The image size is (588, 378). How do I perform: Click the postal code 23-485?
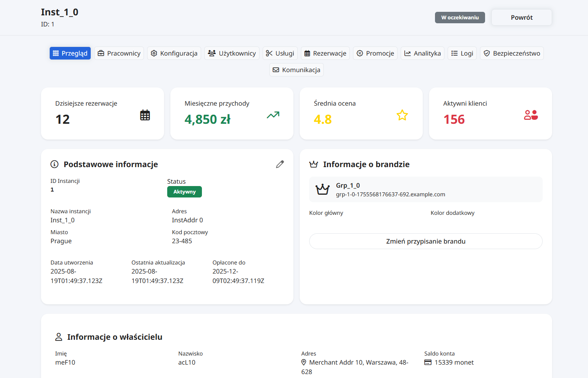[x=182, y=241]
